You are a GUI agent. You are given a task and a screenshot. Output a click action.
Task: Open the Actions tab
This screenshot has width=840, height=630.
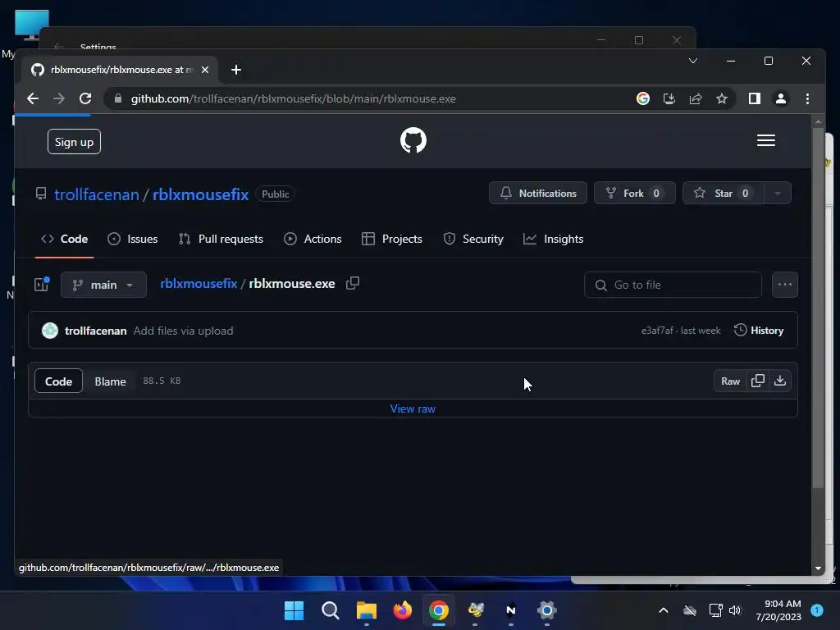coord(313,239)
